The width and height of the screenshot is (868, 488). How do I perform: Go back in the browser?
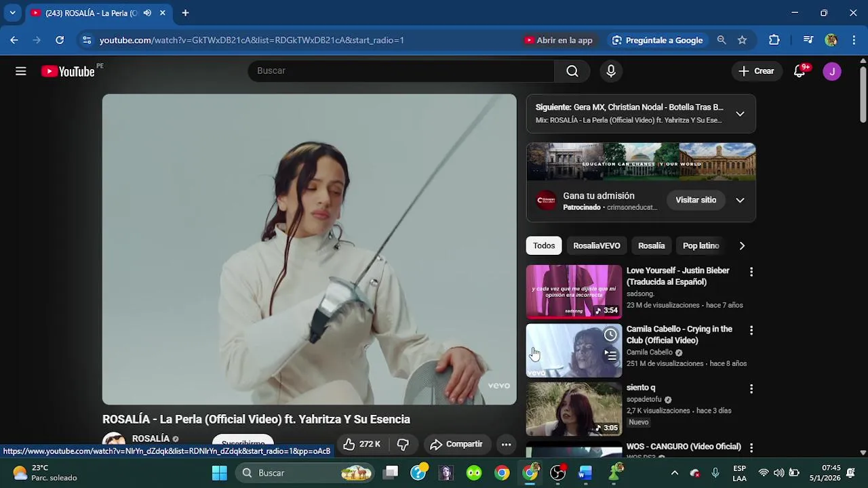tap(14, 40)
